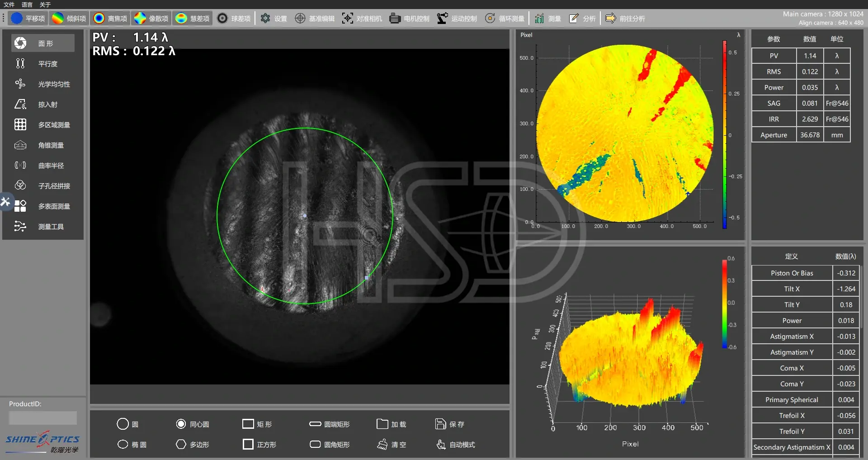The height and width of the screenshot is (460, 868).
Task: Toggle the 球差项 spherical term button
Action: tap(234, 19)
